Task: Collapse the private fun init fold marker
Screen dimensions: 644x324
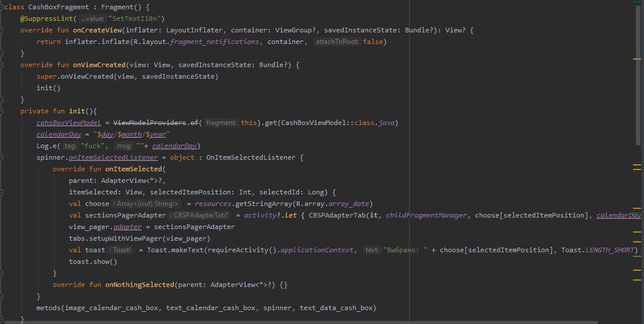Action: [x=2, y=111]
